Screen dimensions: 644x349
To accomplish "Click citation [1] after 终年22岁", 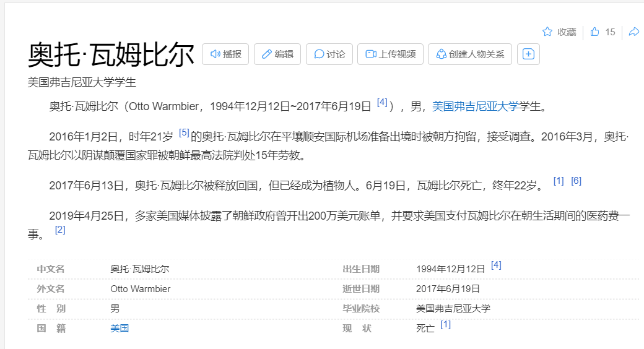I will click(x=559, y=181).
